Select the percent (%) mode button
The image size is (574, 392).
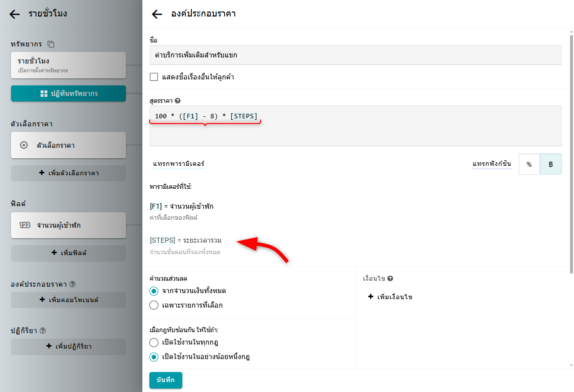[x=529, y=164]
